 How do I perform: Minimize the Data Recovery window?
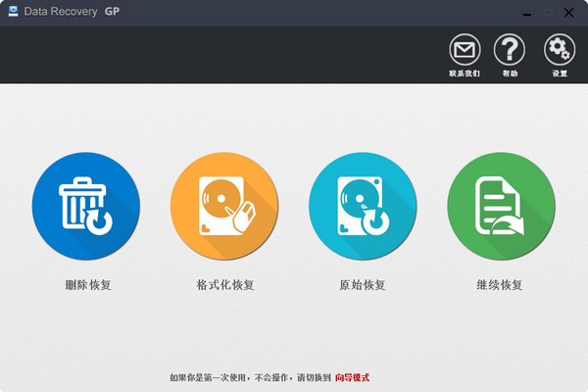525,12
